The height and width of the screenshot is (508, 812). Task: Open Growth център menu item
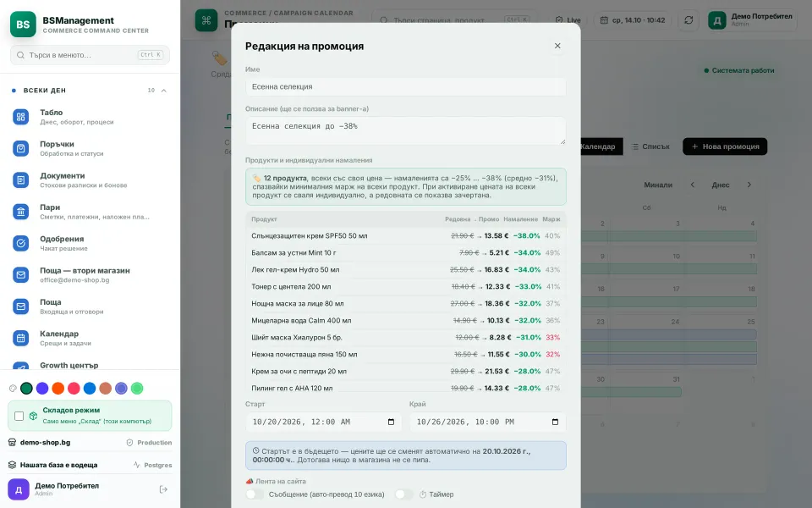(x=90, y=366)
